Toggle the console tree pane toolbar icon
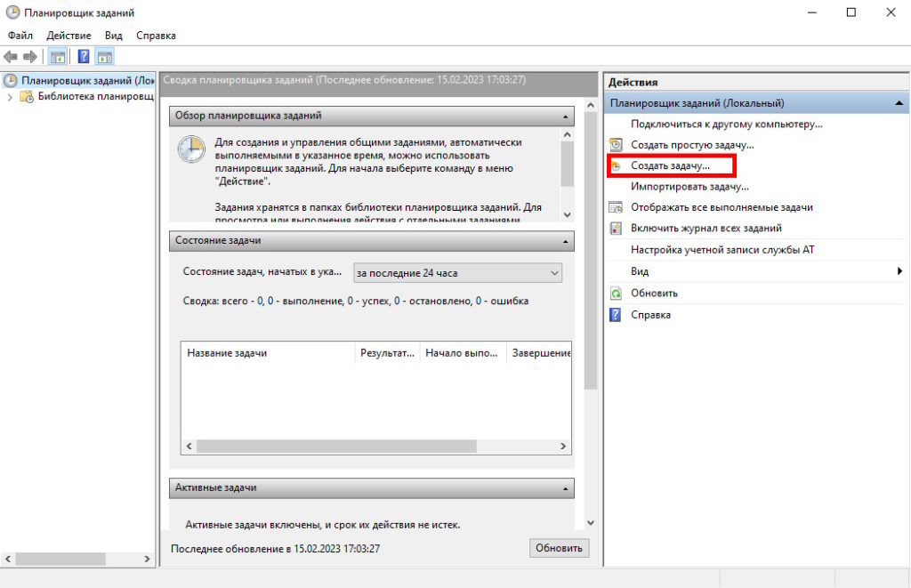The width and height of the screenshot is (911, 588). click(x=58, y=57)
